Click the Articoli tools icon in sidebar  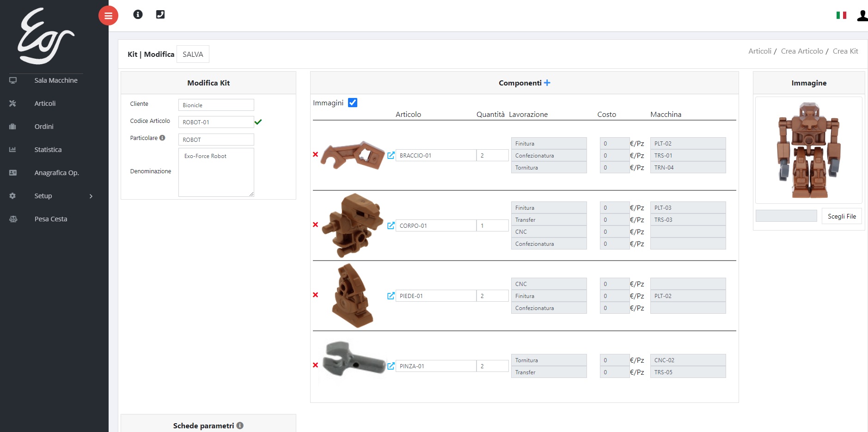pyautogui.click(x=13, y=103)
